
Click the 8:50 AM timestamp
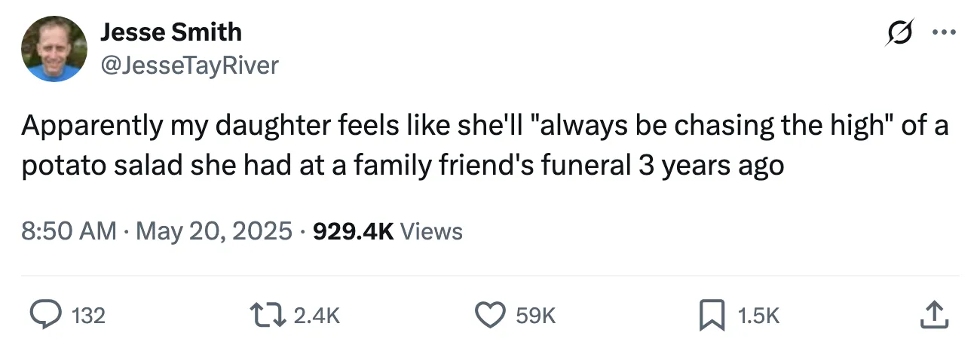[x=69, y=230]
